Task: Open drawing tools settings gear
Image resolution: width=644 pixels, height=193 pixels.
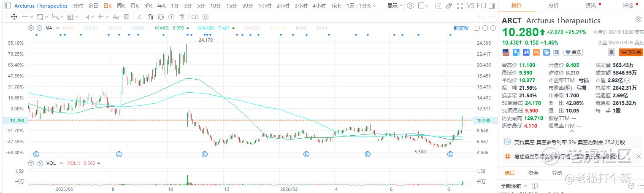Action: click(x=206, y=17)
